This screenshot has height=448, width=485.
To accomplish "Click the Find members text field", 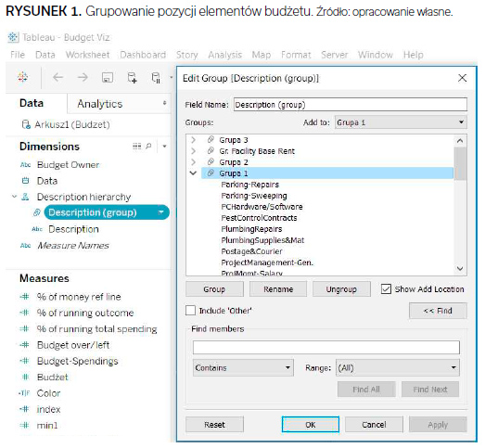I will coord(326,347).
